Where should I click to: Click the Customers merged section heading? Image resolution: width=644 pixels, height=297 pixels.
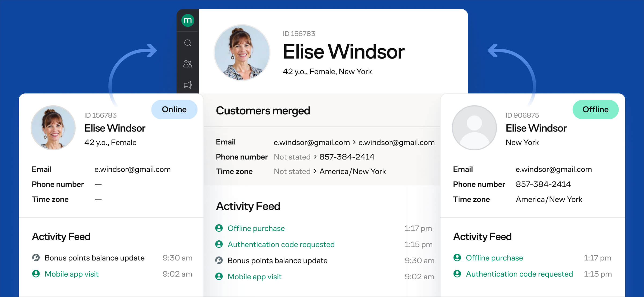263,111
